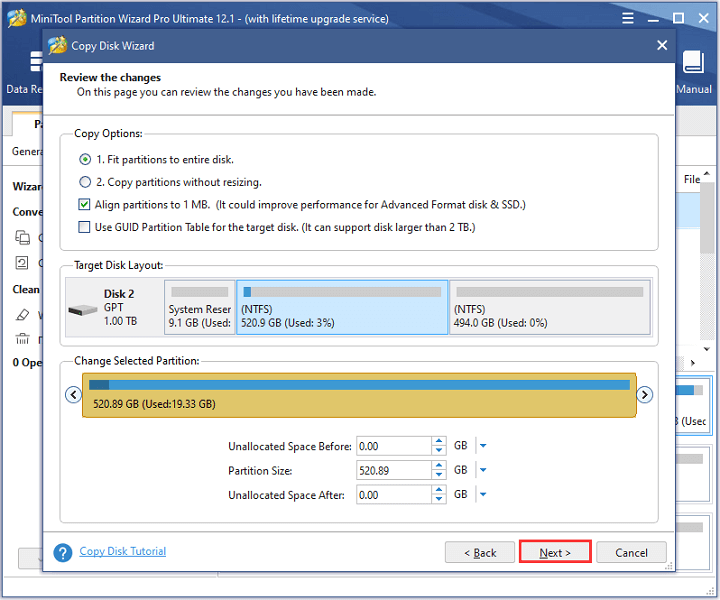This screenshot has height=600, width=720.
Task: Click copy disk icon in left sidebar
Action: [22, 237]
